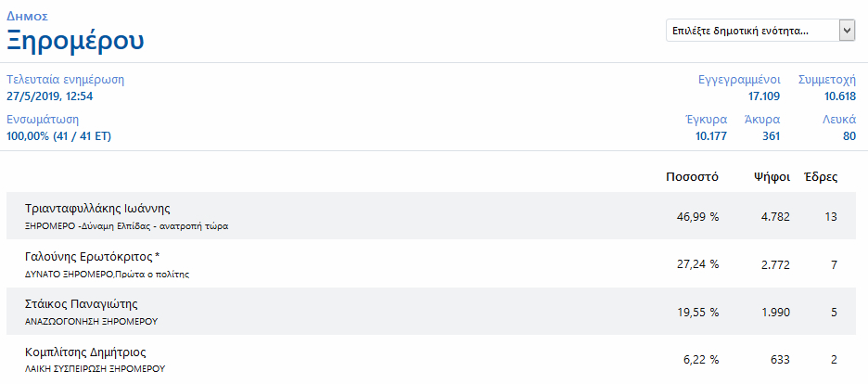
Task: Select candidate Κομπλίτσης Δημήτριος row
Action: [x=431, y=359]
